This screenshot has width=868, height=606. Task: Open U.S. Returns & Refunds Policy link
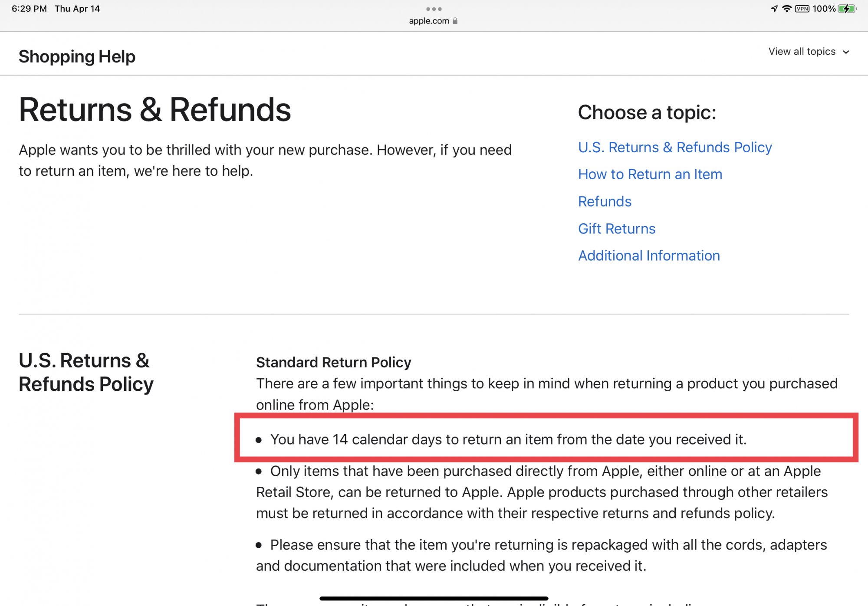[x=675, y=147]
